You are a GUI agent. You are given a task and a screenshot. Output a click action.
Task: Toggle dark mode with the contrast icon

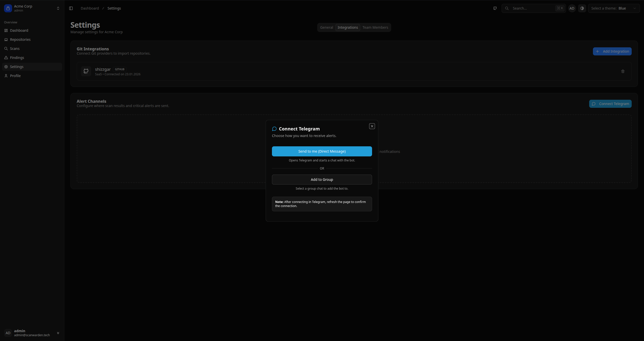point(582,8)
